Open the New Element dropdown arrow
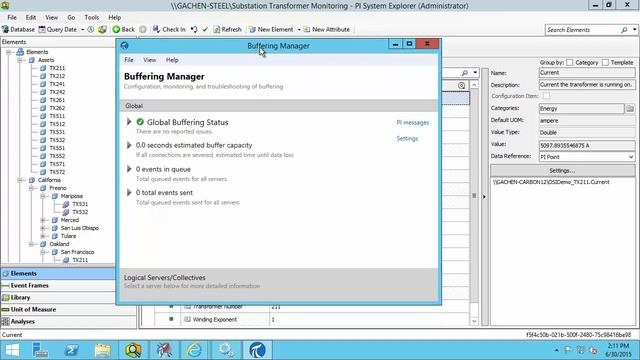The height and width of the screenshot is (360, 640). [299, 30]
